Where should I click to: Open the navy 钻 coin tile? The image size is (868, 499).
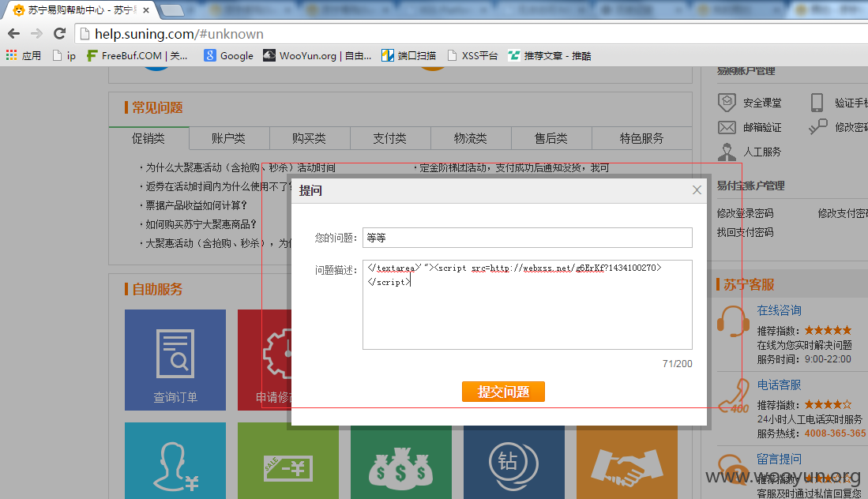(513, 463)
